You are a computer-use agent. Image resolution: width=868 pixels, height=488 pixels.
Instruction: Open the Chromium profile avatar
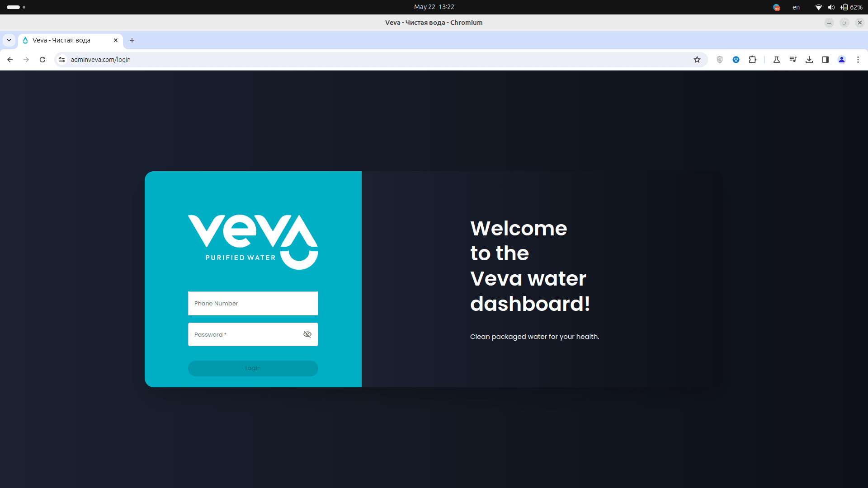pyautogui.click(x=842, y=60)
